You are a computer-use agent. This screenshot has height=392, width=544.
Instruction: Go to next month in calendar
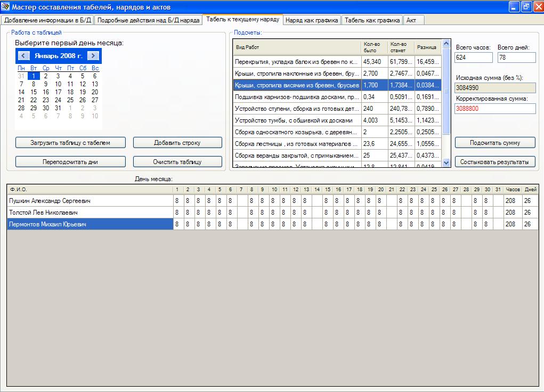pyautogui.click(x=93, y=55)
